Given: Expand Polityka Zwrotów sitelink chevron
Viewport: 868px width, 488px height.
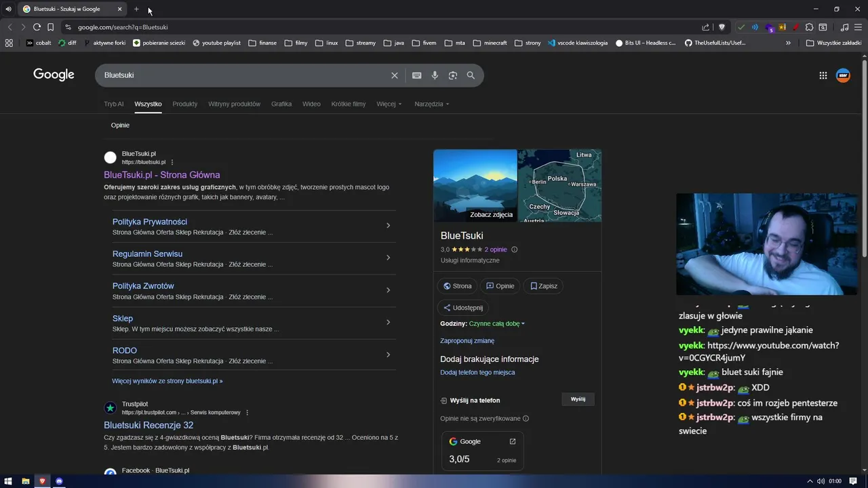Looking at the screenshot, I should coord(388,290).
